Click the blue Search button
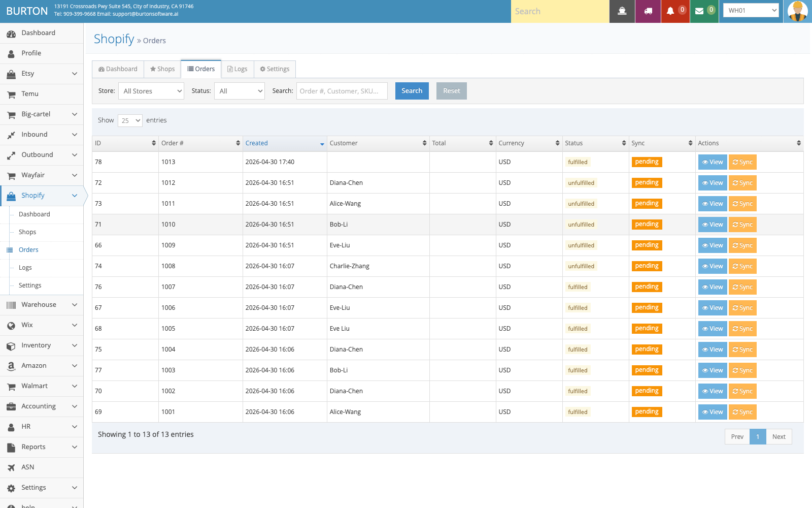 [412, 91]
